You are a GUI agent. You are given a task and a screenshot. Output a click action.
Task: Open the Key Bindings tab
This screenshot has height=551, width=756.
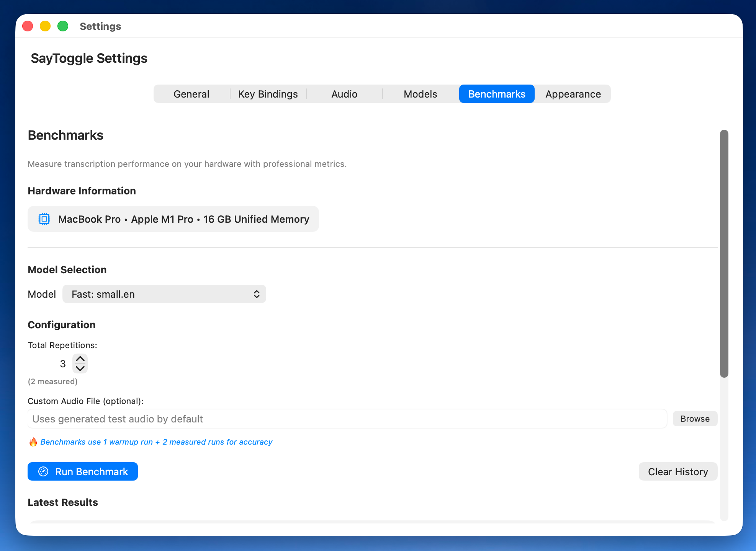(268, 94)
